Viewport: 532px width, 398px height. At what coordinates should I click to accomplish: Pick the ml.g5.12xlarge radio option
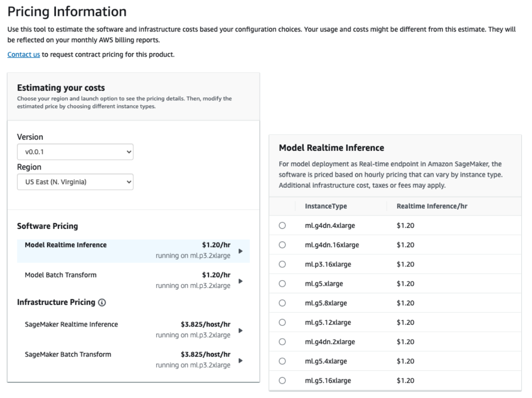[282, 322]
